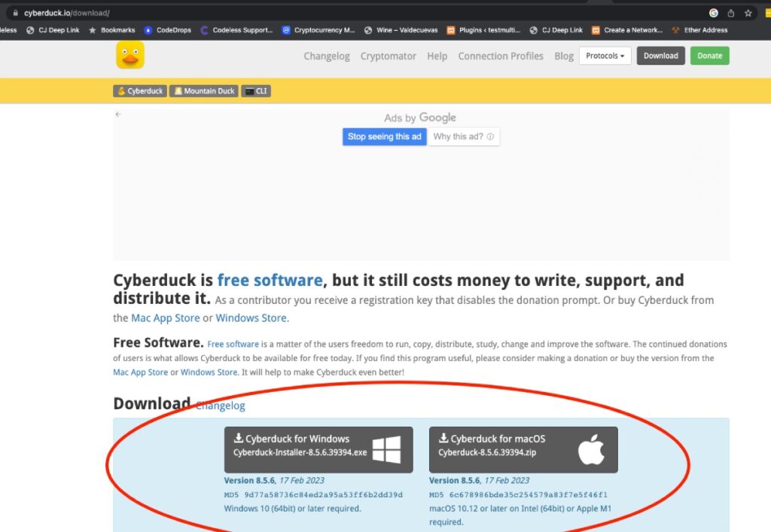Select the Mountain Duck tab

204,91
